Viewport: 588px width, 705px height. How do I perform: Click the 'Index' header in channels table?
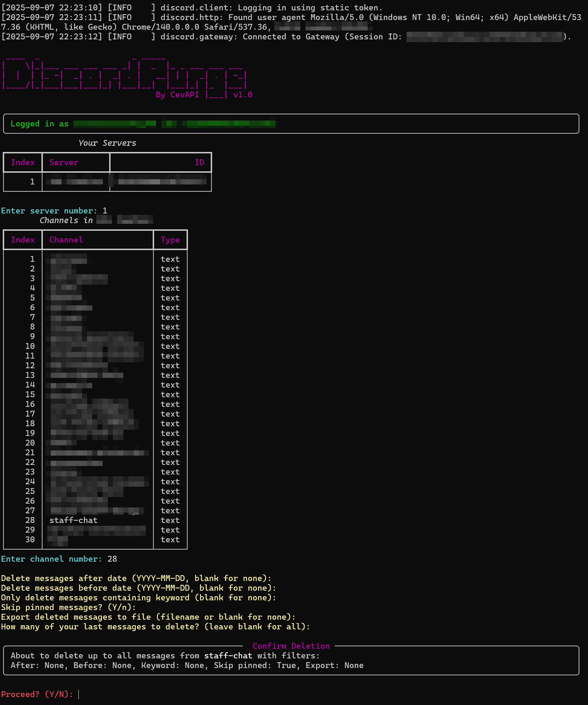tap(23, 240)
